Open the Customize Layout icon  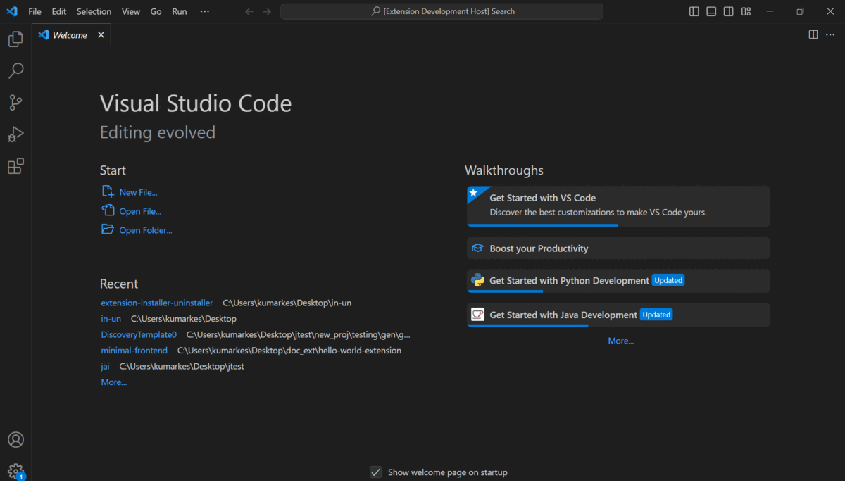pos(746,11)
